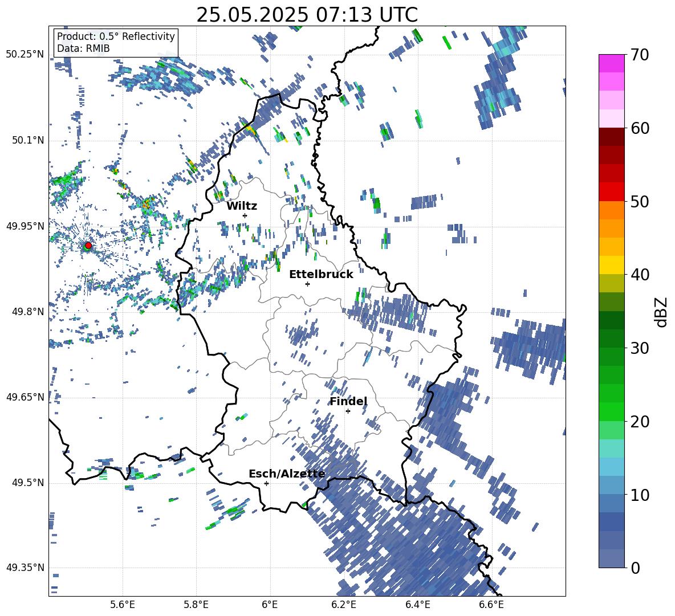Click the Data: RMIB text
Screen dimensions: 675x616
pos(83,48)
